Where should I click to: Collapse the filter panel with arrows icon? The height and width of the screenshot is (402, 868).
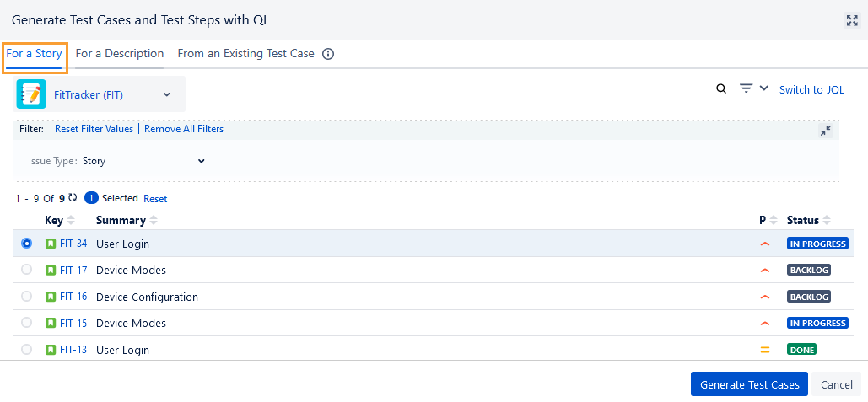pos(826,131)
